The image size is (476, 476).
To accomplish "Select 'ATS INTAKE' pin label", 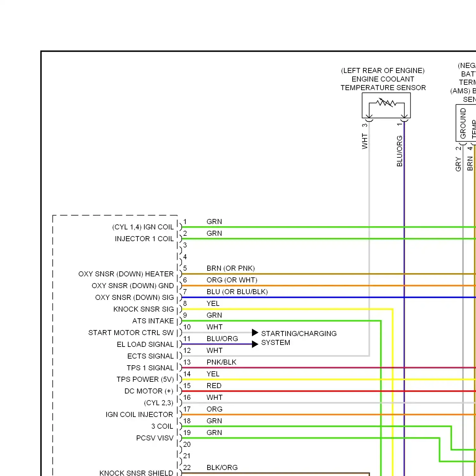I will click(153, 321).
